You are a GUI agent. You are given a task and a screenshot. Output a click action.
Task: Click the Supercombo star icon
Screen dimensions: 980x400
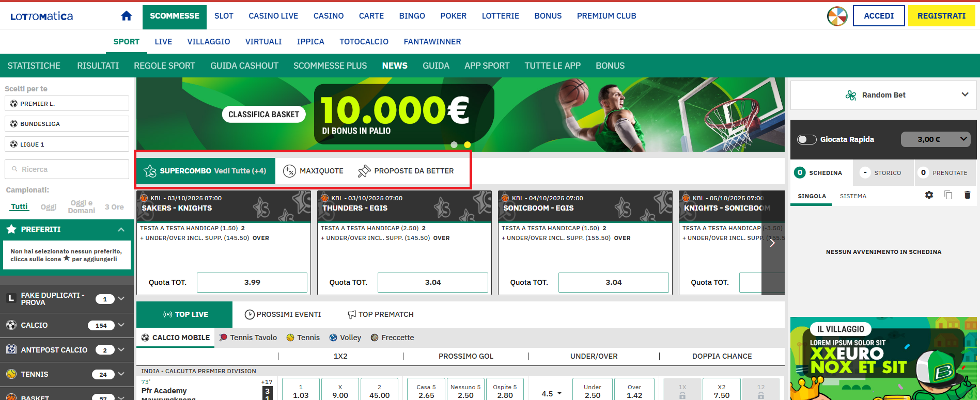tap(150, 171)
